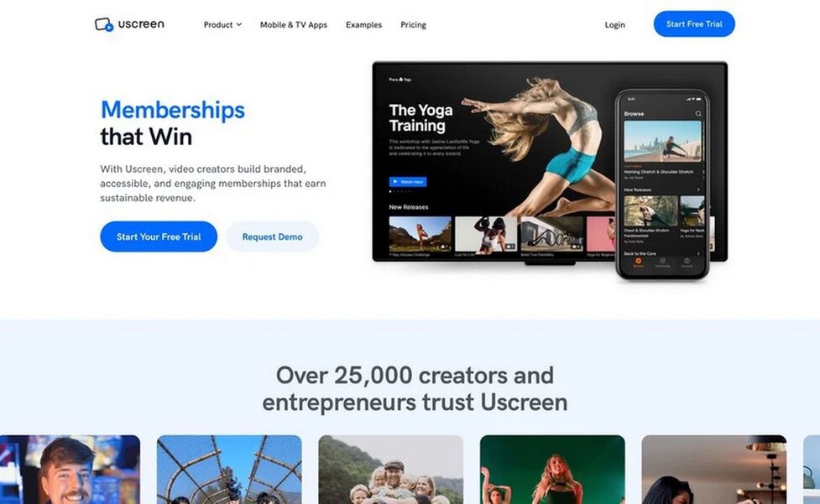This screenshot has width=820, height=504.
Task: Click the Watch Here play button on TV mockup
Action: [x=408, y=182]
